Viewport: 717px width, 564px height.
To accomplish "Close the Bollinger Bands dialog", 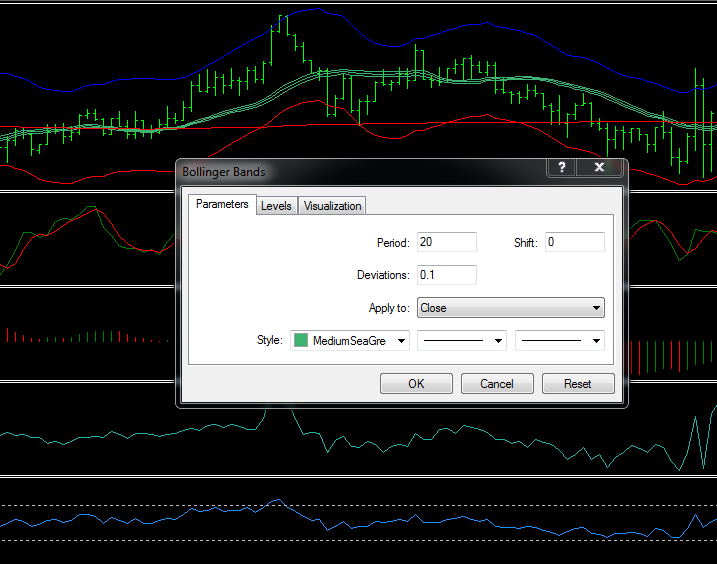I will (599, 168).
